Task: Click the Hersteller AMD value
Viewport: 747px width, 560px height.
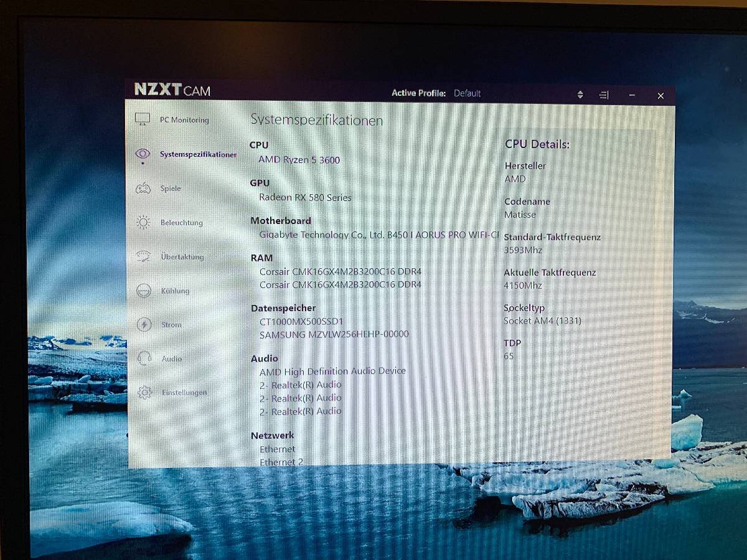Action: (x=515, y=179)
